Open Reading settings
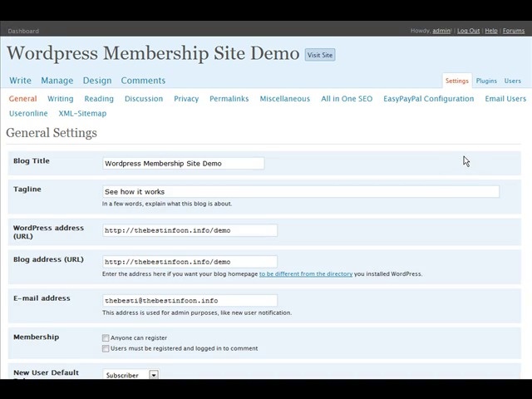532x399 pixels. 99,99
